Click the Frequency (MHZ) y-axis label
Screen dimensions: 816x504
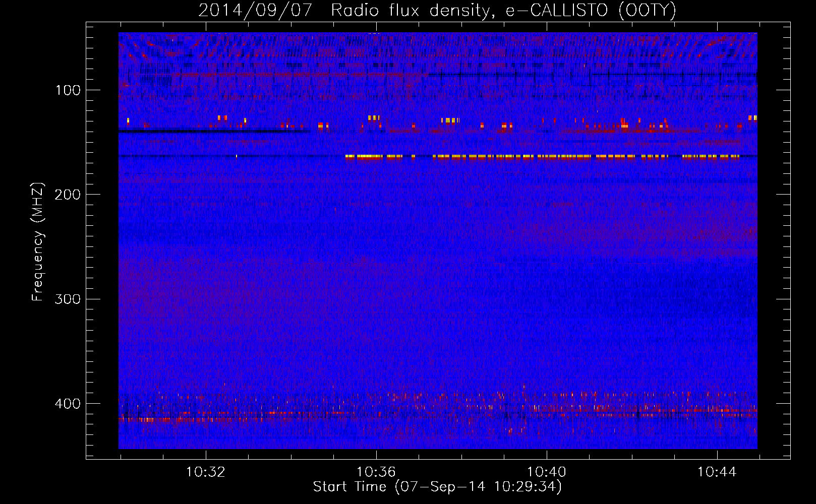38,242
